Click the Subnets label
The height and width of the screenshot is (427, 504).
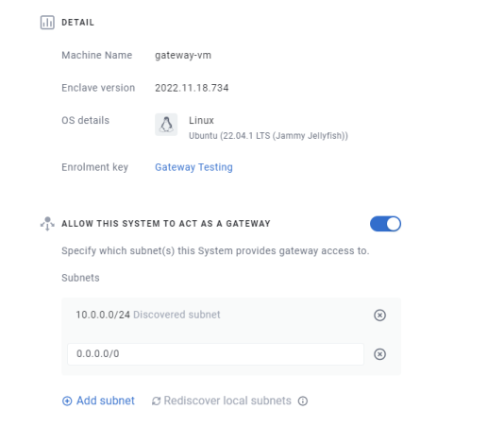pos(80,278)
